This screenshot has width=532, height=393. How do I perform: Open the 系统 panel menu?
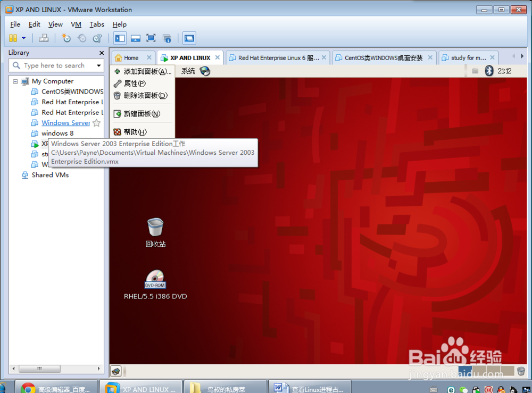click(x=188, y=71)
